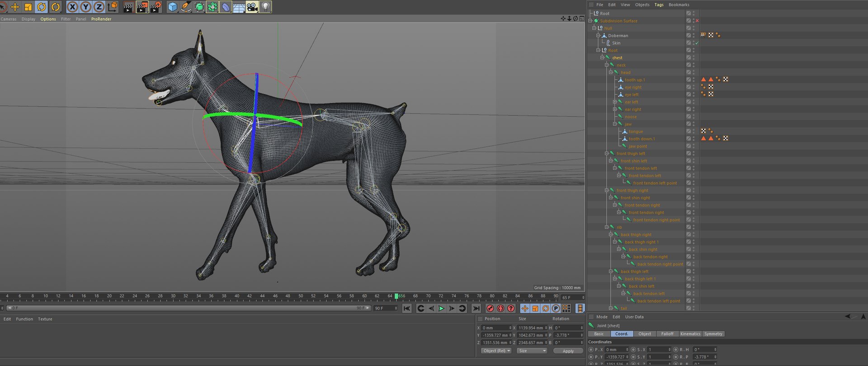Render to Picture Viewer icon
This screenshot has height=366, width=868.
click(x=142, y=6)
